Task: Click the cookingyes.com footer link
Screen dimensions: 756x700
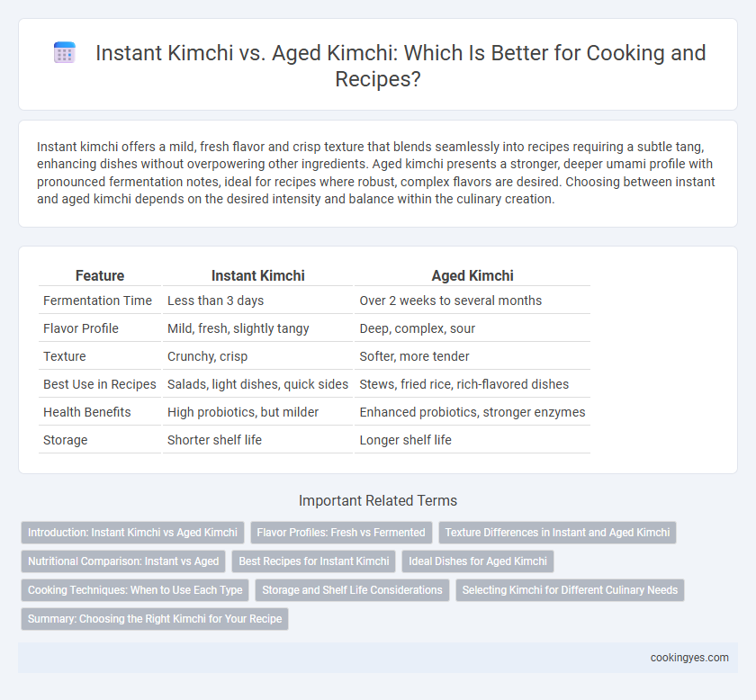Action: 689,658
